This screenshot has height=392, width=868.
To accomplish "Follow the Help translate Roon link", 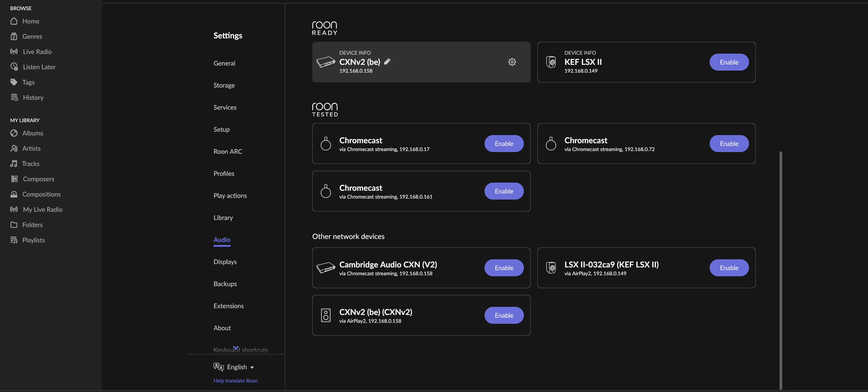I will (x=236, y=381).
